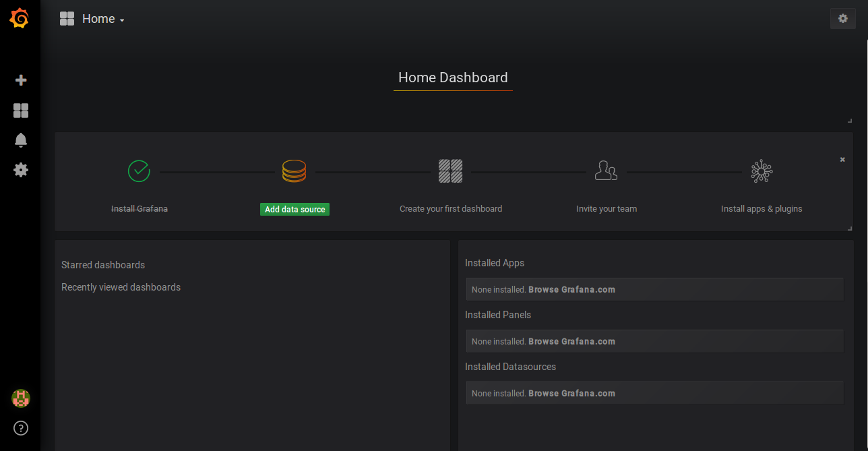
Task: Click the user avatar in the sidebar
Action: tap(21, 398)
